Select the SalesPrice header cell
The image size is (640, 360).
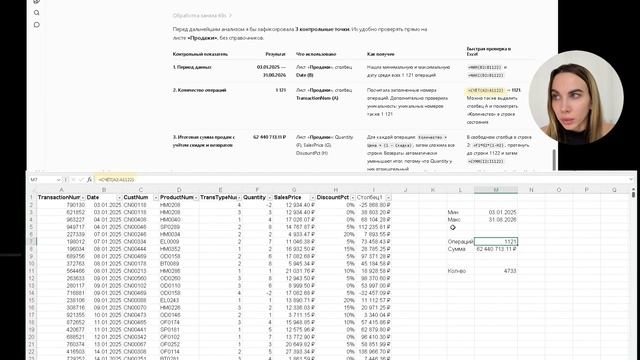coord(294,198)
